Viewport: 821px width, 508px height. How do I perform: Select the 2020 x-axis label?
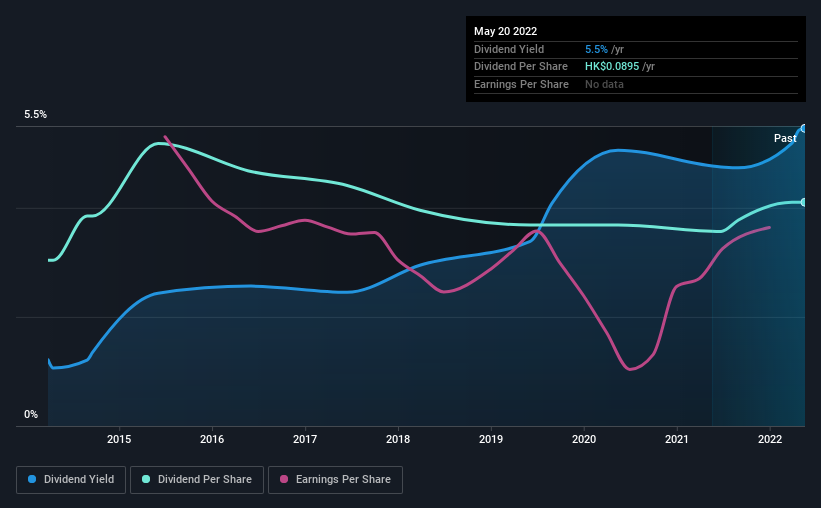(x=584, y=439)
